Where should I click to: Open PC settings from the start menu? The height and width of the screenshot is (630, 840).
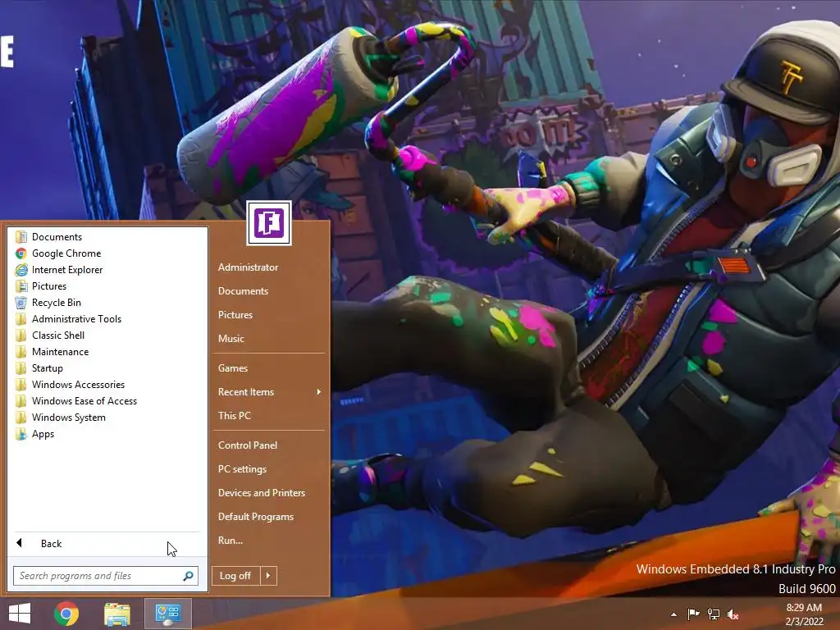coord(242,468)
